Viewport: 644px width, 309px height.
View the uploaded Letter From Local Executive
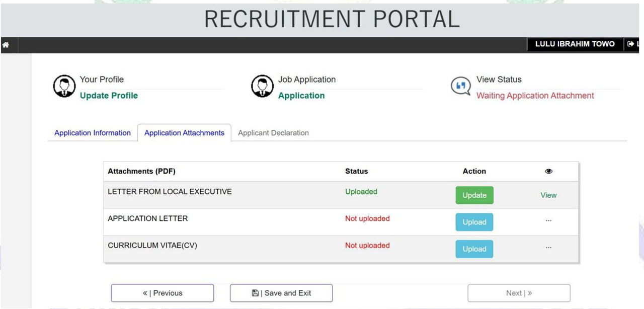[548, 195]
